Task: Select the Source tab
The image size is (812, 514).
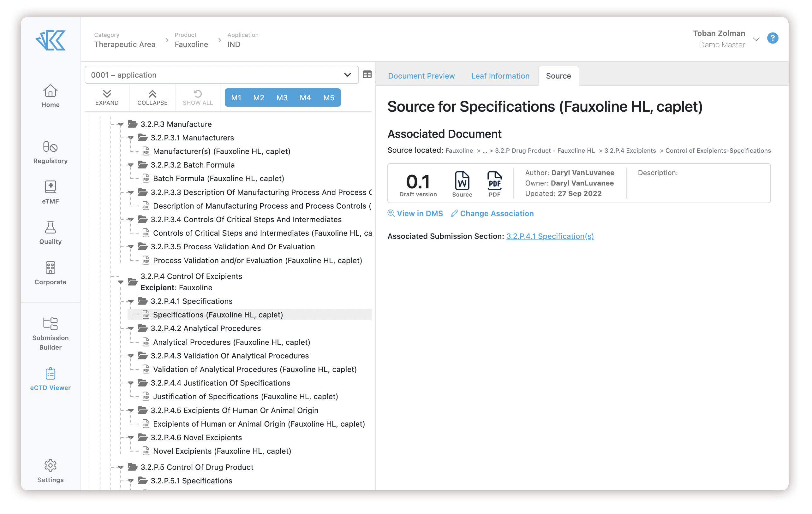Action: click(x=558, y=76)
